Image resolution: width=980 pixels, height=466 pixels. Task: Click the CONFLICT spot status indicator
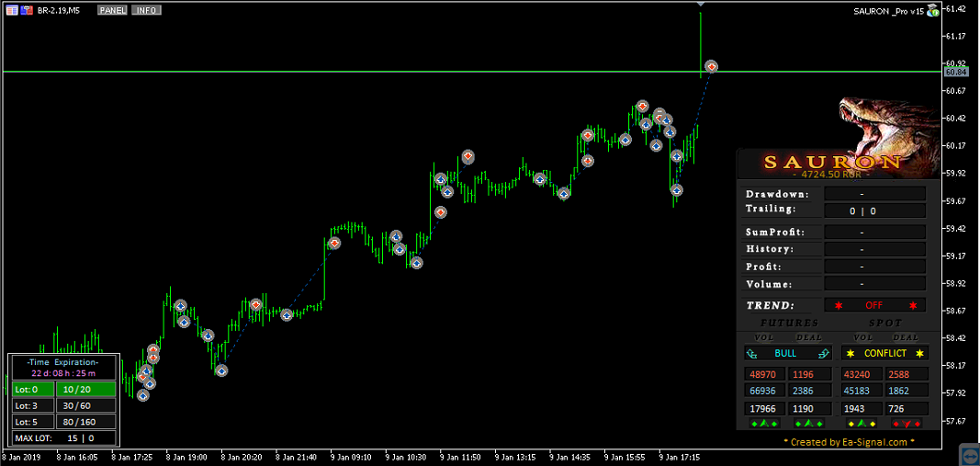pyautogui.click(x=885, y=354)
